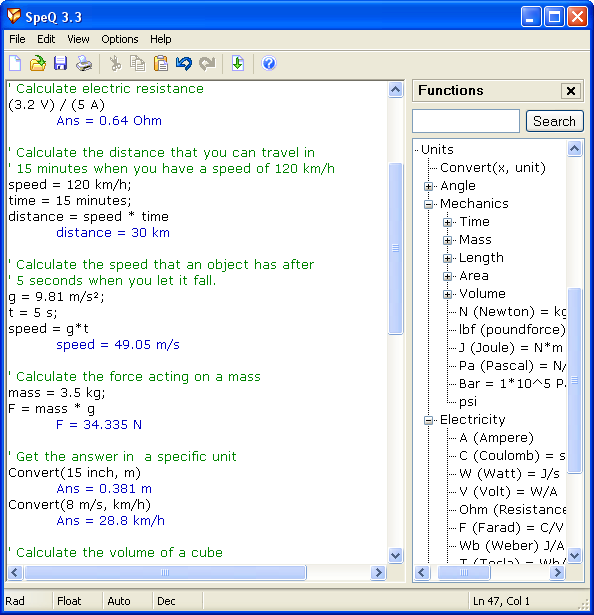Collapse the Electricity tree node
This screenshot has width=594, height=615.
click(428, 420)
